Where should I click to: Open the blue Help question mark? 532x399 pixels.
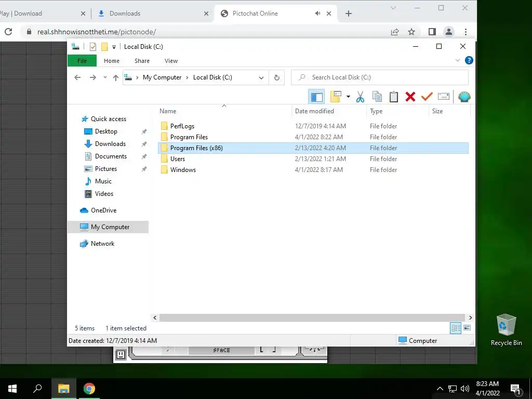tap(469, 60)
